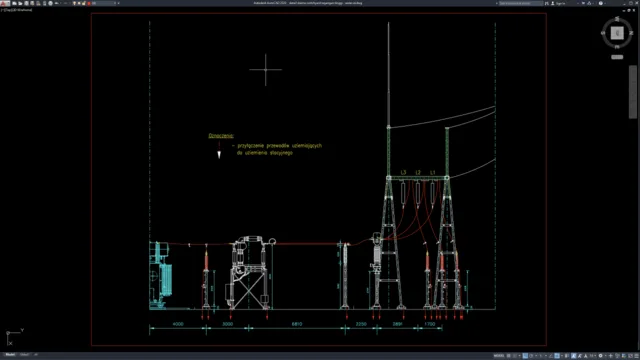This screenshot has height=360, width=640.
Task: Open the annotation scale dropdown
Action: 593,356
